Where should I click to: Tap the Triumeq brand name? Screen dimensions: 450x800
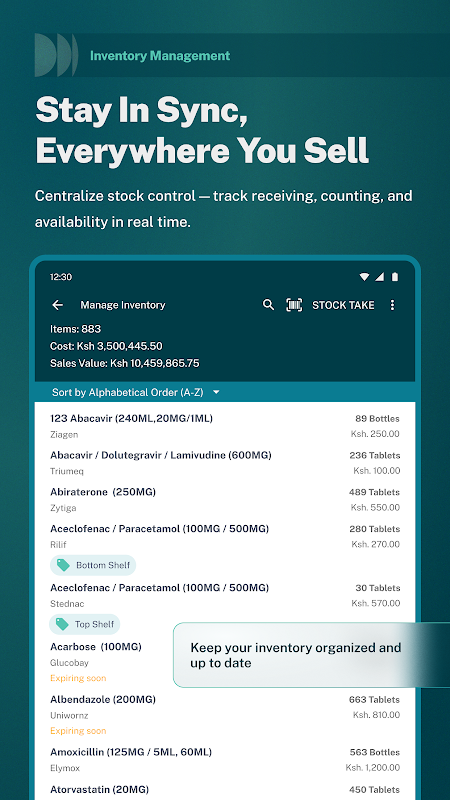[67, 471]
